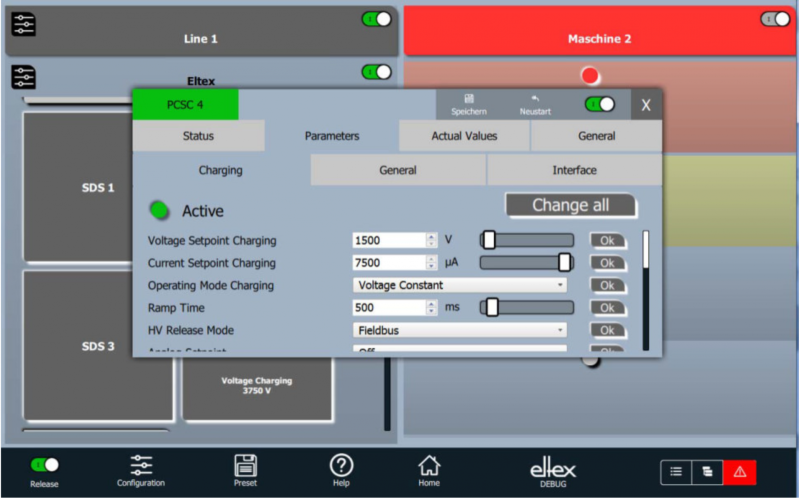Click the Current Setpoint Charging slider
Viewport: 800px width, 498px height.
tap(527, 262)
